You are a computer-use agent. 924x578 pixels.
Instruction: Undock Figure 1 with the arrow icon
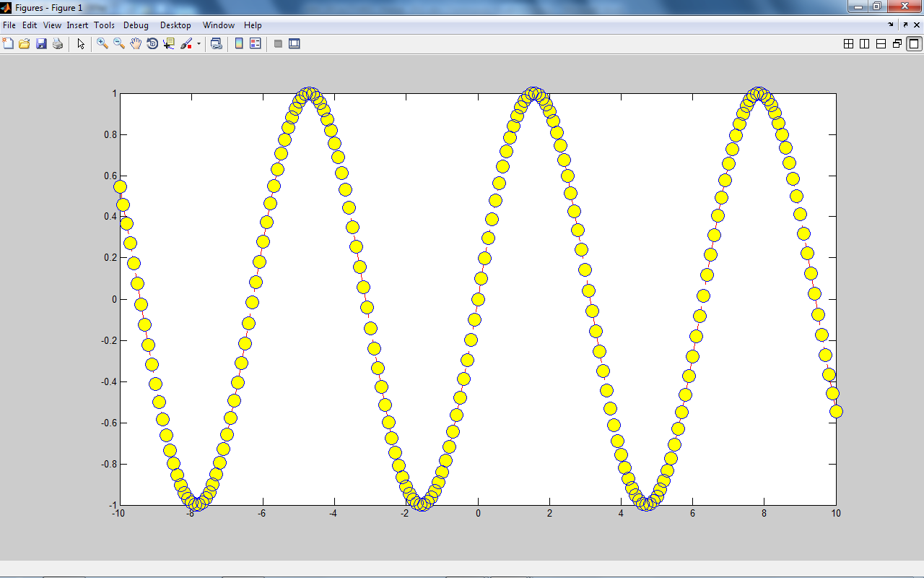905,25
